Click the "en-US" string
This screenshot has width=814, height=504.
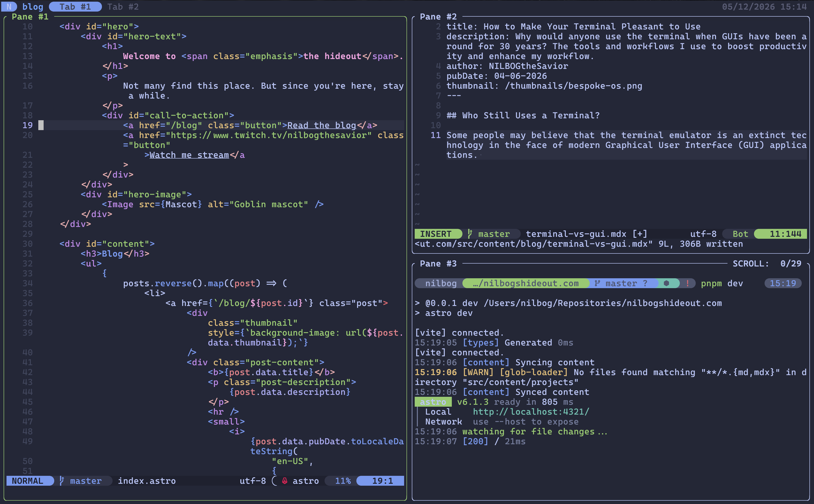290,461
